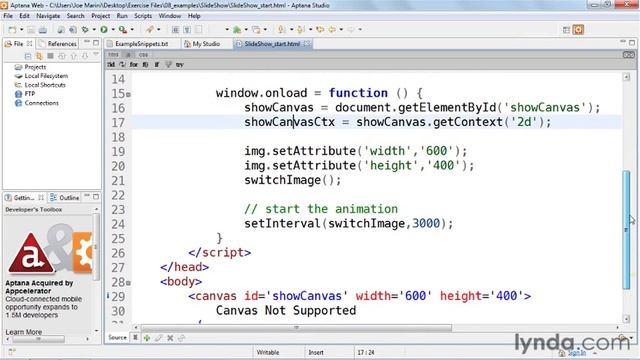Open the dropdown beside the Back arrow
640x360 pixels.
click(341, 29)
